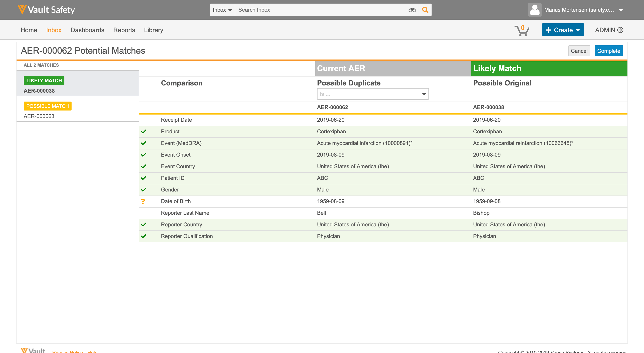The width and height of the screenshot is (644, 353).
Task: Click the user avatar icon
Action: tap(534, 10)
